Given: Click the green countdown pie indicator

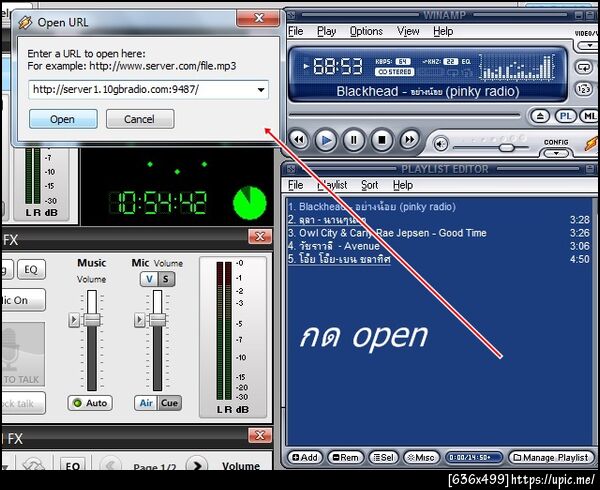Looking at the screenshot, I should click(249, 203).
